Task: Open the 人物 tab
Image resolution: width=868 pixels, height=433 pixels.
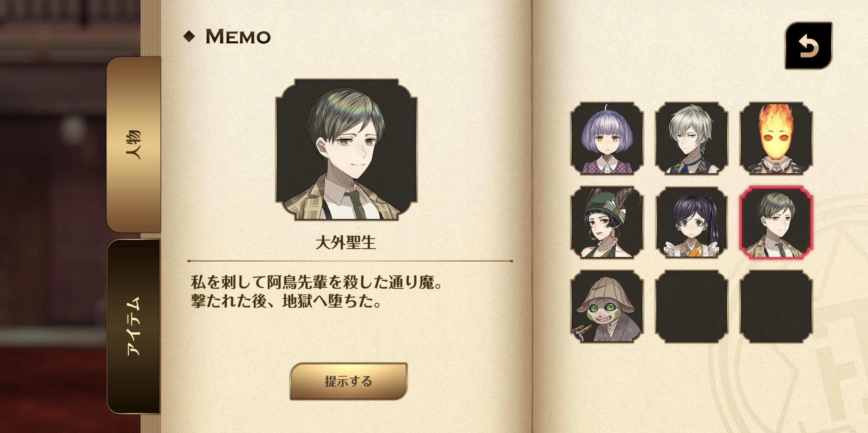Action: point(133,144)
